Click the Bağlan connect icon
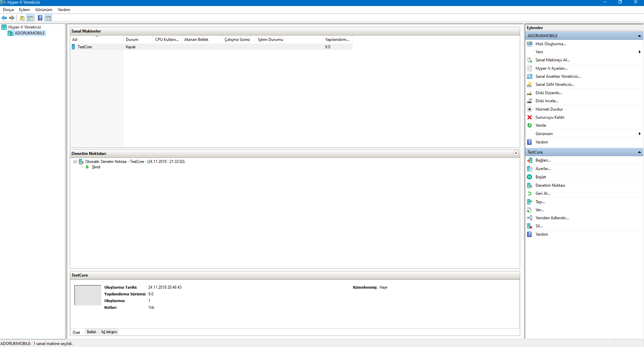Viewport: 644px width, 347px height. [530, 160]
